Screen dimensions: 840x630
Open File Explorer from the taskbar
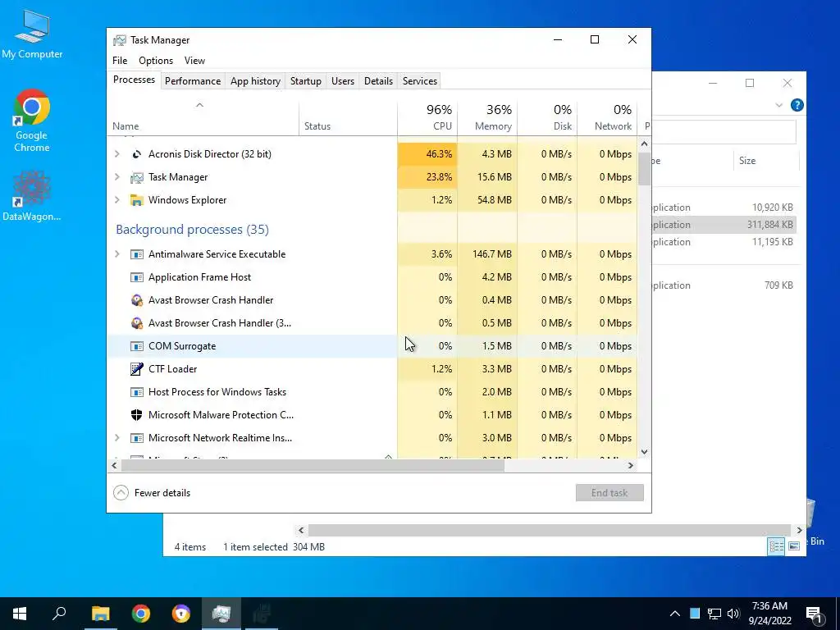100,614
